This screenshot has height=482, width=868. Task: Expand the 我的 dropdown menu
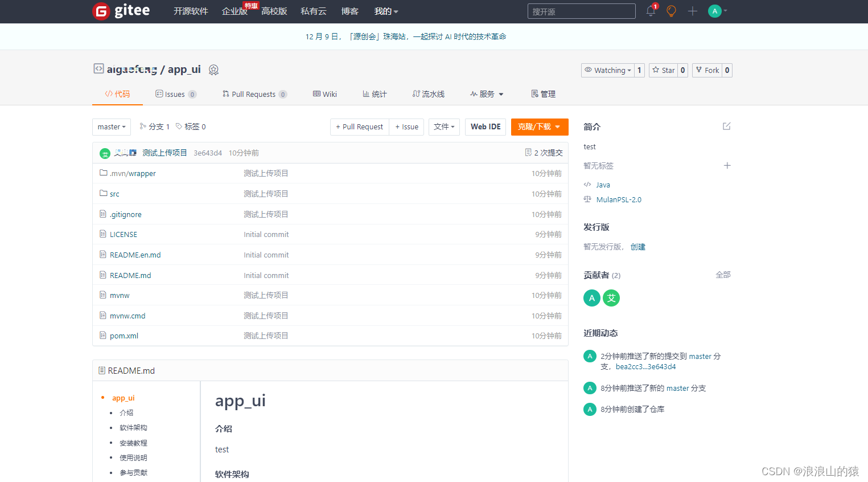click(386, 11)
